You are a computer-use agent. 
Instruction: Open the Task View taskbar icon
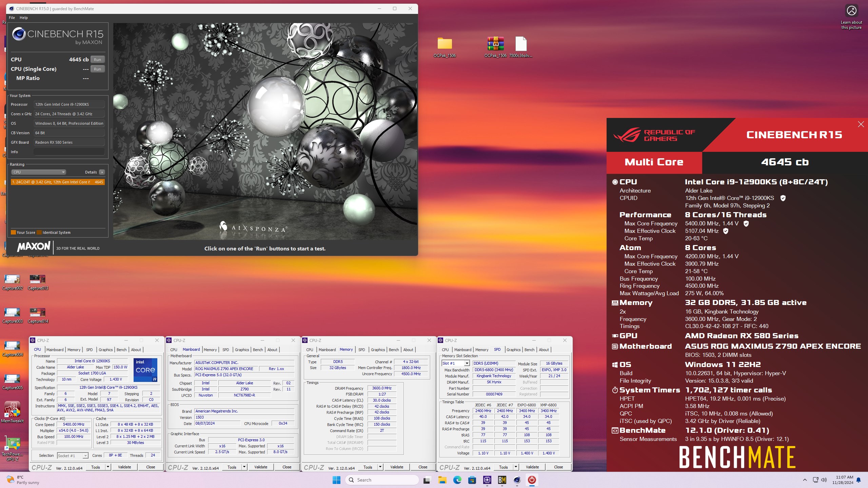click(x=427, y=480)
